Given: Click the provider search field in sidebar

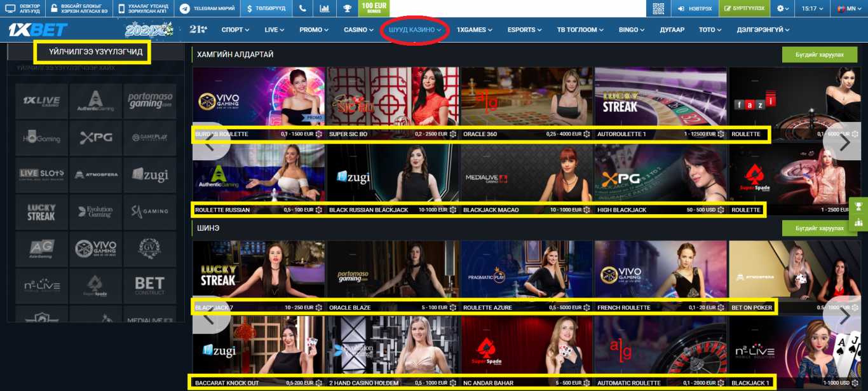Looking at the screenshot, I should click(x=95, y=67).
